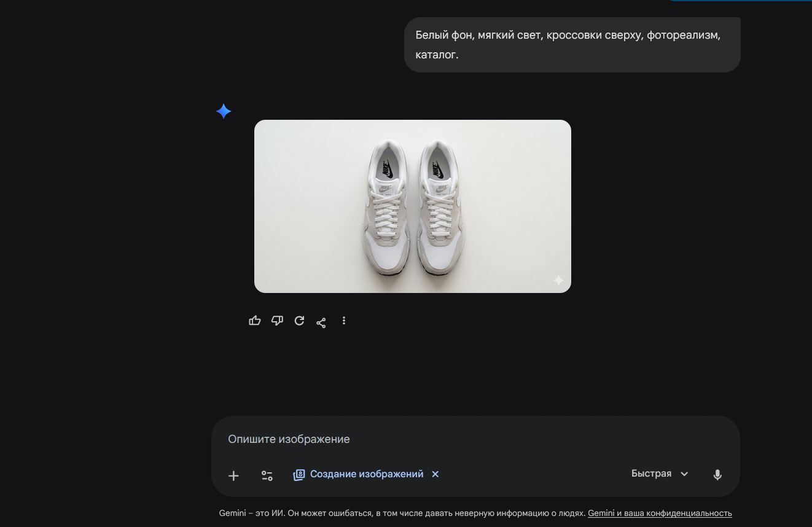
Task: Click the image-generation icon in the mode chip
Action: tap(299, 474)
